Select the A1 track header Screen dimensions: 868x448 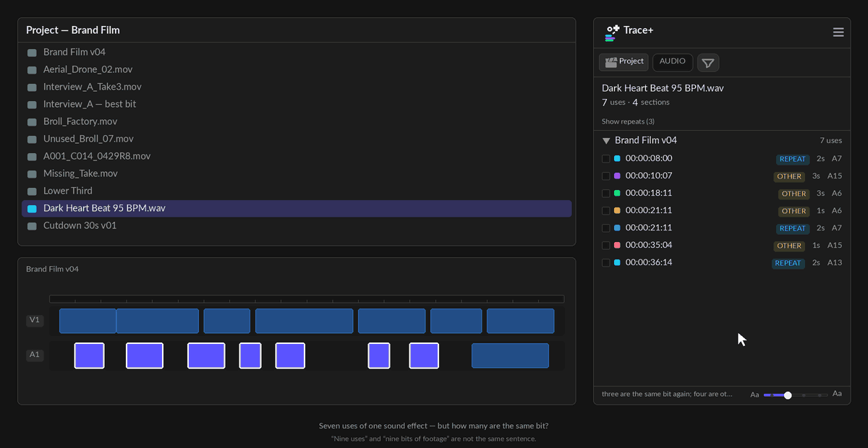(35, 355)
